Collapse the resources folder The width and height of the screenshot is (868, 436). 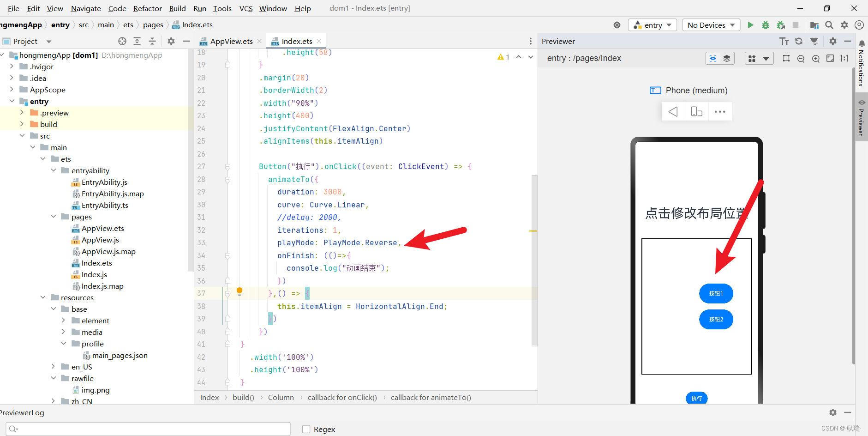[x=43, y=297]
